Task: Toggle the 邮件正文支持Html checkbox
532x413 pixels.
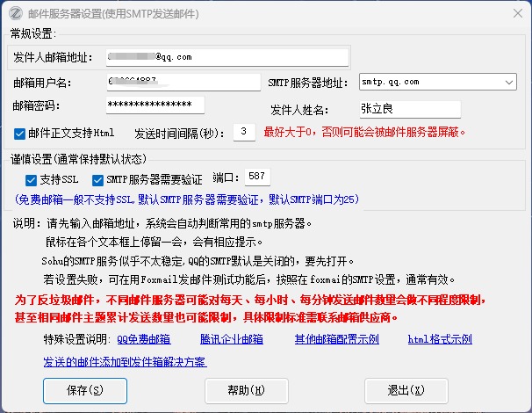Action: 20,134
